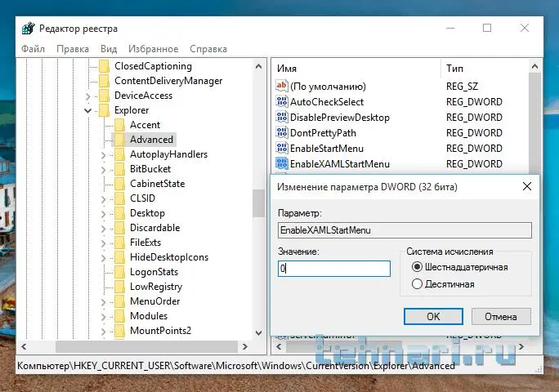Select the Десятичная radio button
Viewport: 559px width, 392px height.
tap(417, 284)
